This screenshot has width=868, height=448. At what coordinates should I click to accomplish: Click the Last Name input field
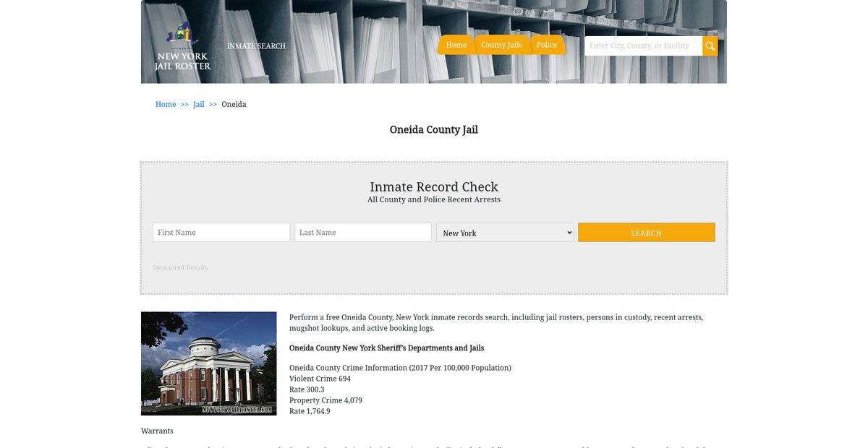pos(363,233)
